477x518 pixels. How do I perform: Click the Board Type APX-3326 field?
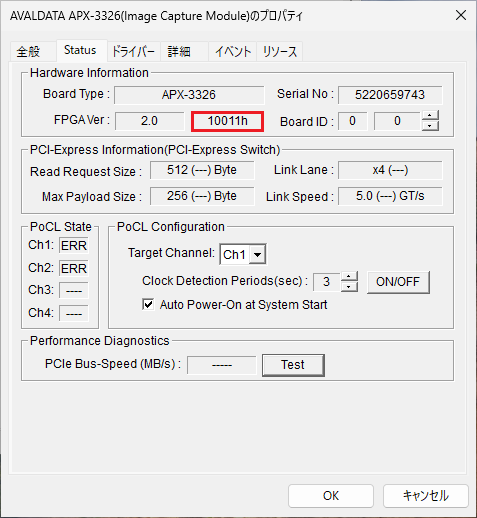pyautogui.click(x=189, y=95)
